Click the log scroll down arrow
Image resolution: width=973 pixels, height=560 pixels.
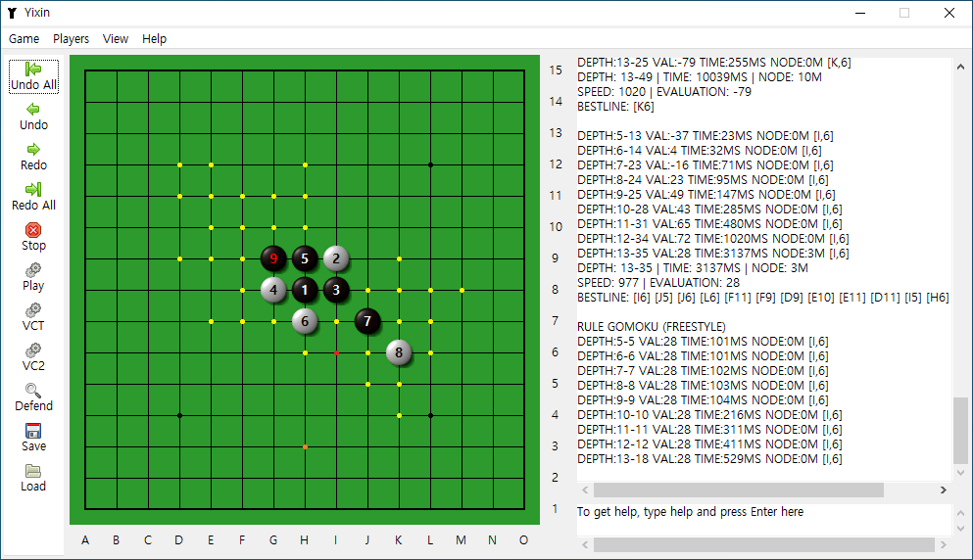(x=960, y=473)
